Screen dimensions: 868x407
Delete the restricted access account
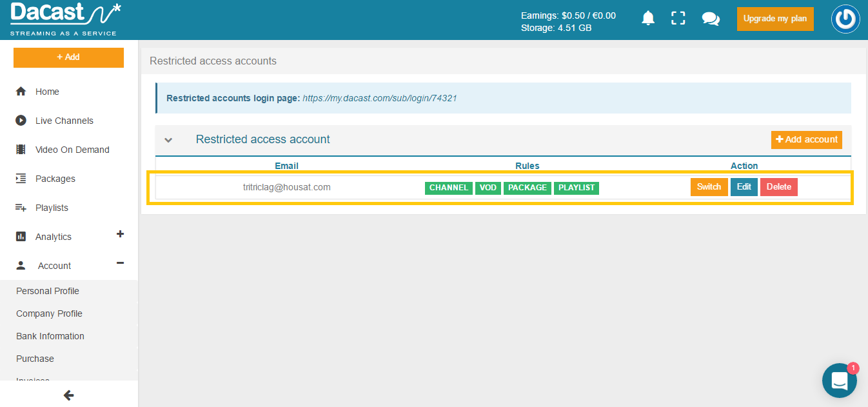778,187
